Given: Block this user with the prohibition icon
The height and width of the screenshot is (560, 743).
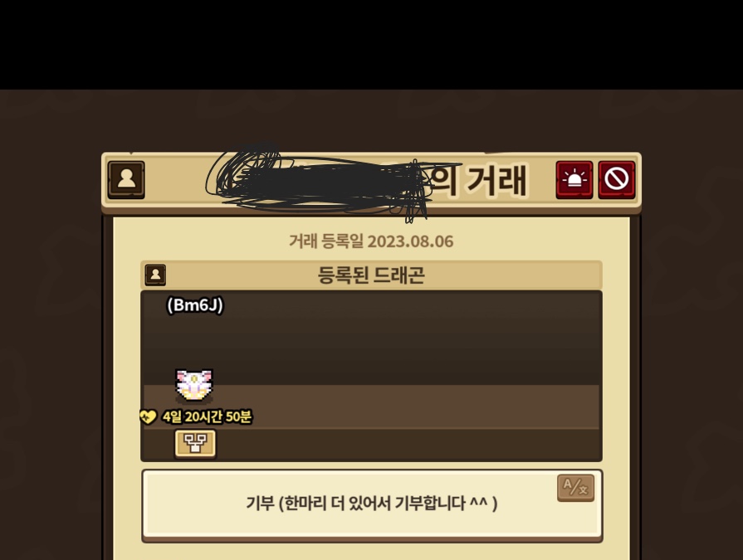Looking at the screenshot, I should coord(617,179).
